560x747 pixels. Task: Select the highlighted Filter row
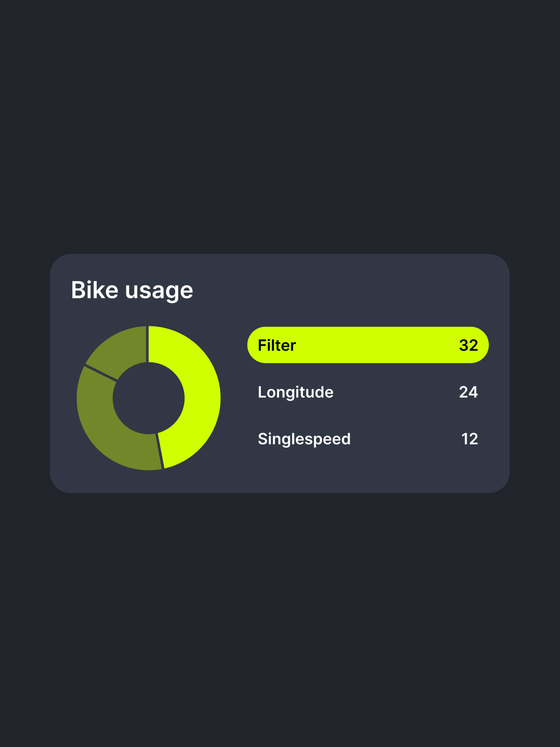368,345
